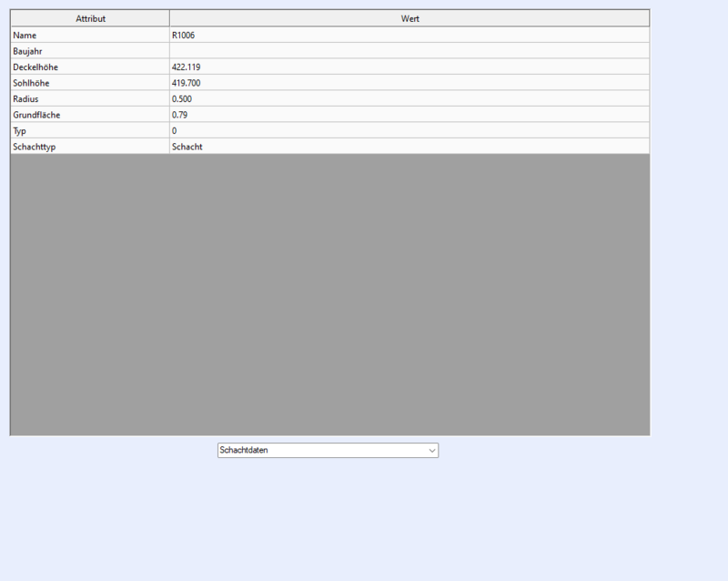
Task: Click the Typ value cell showing 0
Action: [x=409, y=130]
